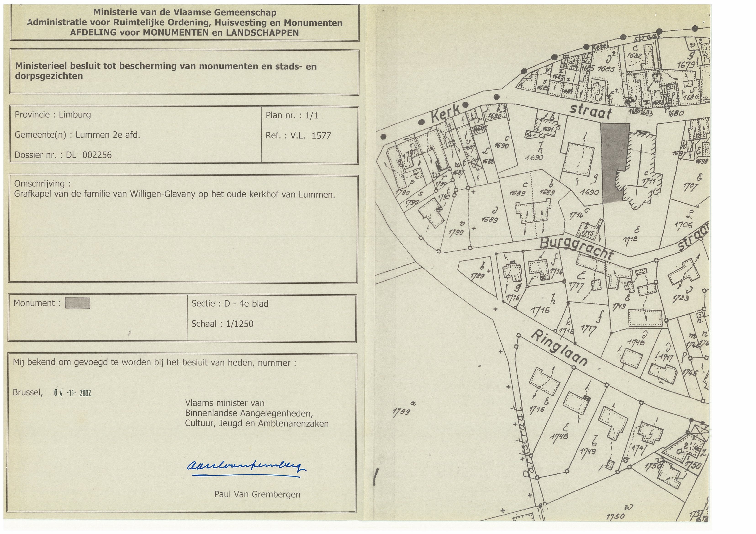The height and width of the screenshot is (534, 756).
Task: Click the Grafkapel van Willigen-Glavany description line
Action: [x=174, y=194]
